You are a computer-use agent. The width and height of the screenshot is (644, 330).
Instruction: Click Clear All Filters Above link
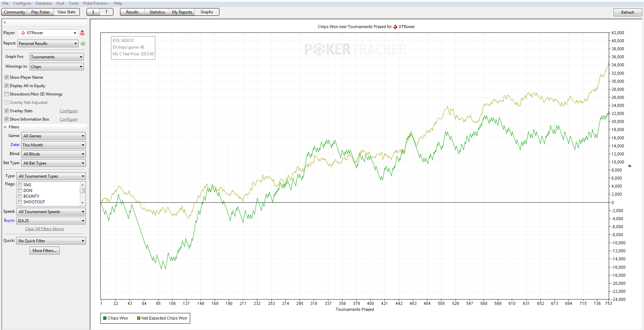click(45, 229)
